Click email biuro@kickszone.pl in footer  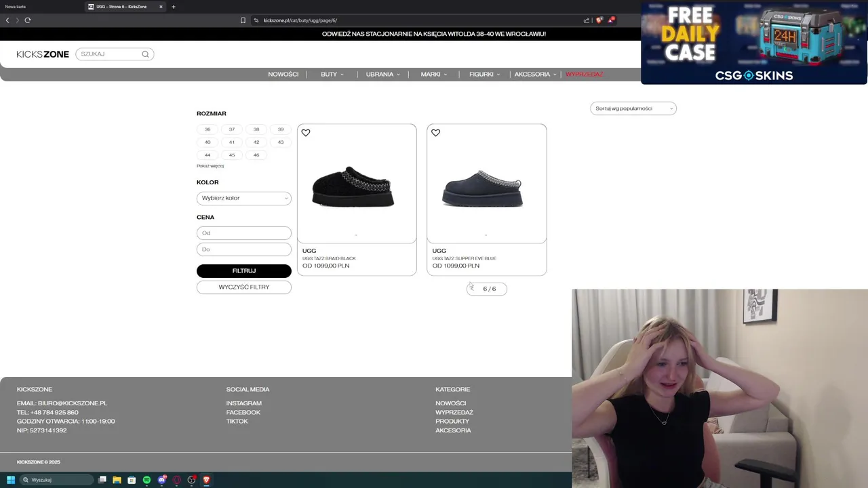(x=73, y=403)
